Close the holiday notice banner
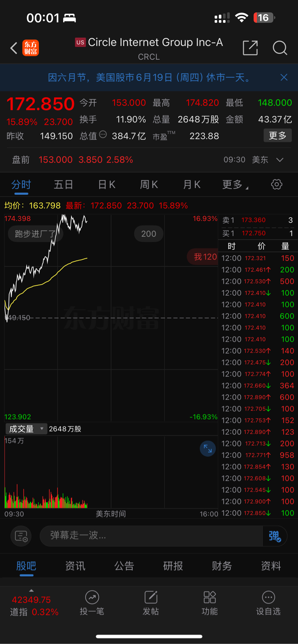 284,77
